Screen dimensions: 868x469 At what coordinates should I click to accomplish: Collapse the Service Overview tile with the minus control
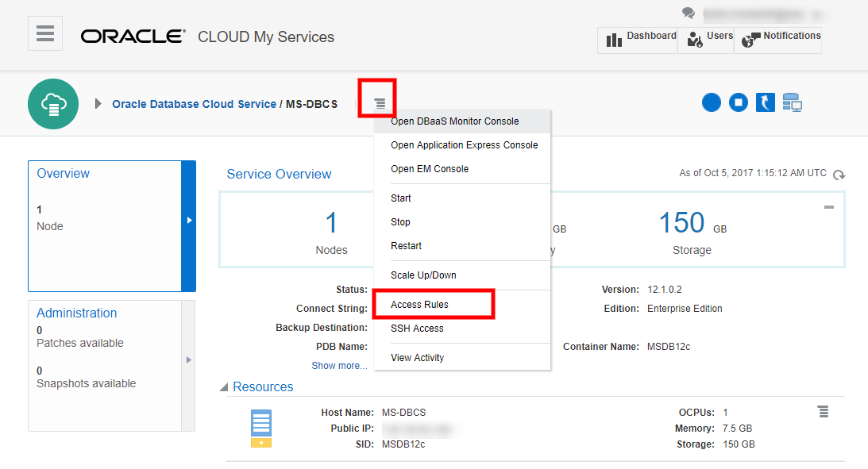(x=828, y=206)
